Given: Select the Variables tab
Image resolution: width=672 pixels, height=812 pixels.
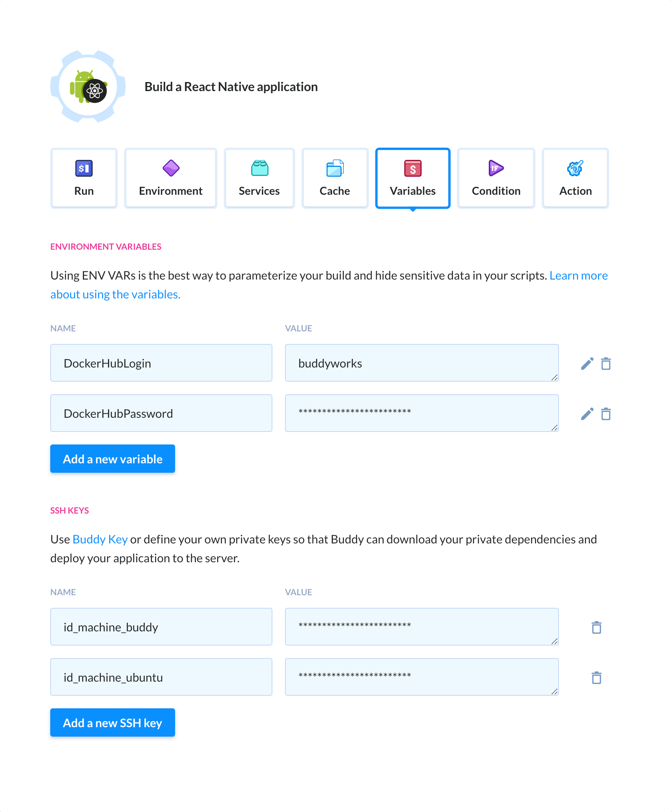Looking at the screenshot, I should (413, 178).
